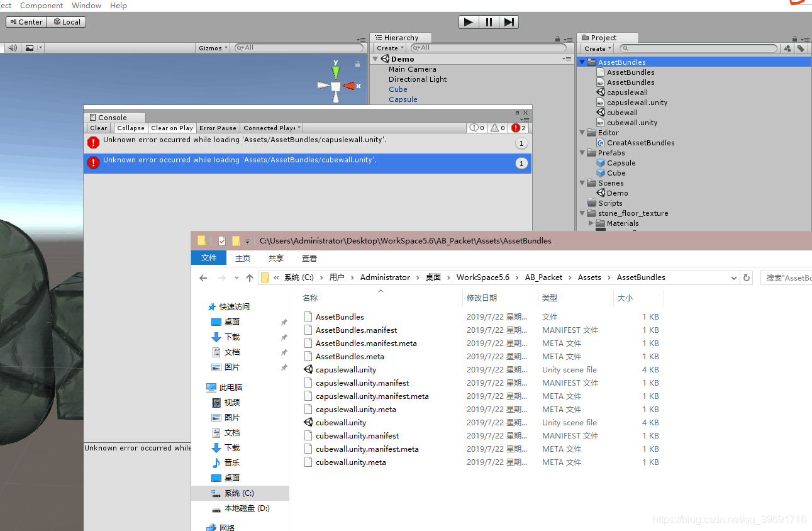This screenshot has height=531, width=812.
Task: Open the Help menu
Action: coord(118,5)
